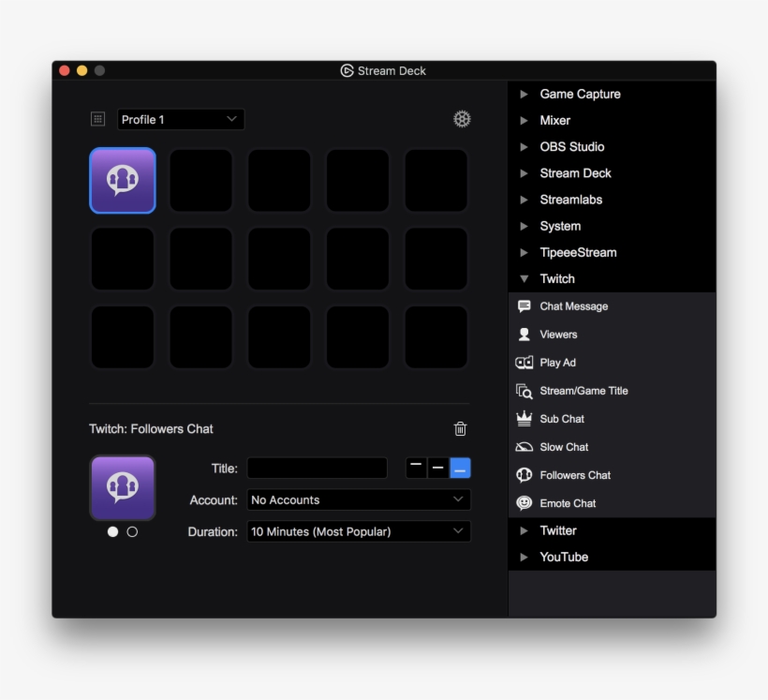768x700 pixels.
Task: Expand the OBS Studio category
Action: [x=524, y=146]
